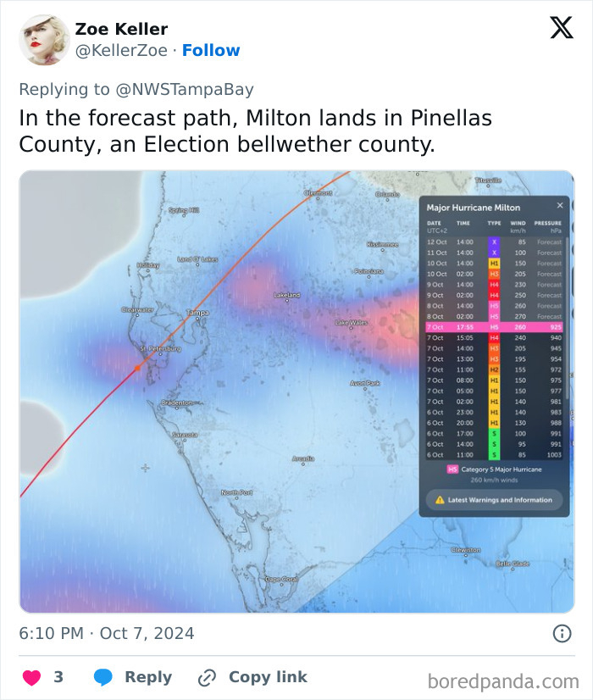Image resolution: width=593 pixels, height=700 pixels.
Task: Close the Major Hurricane Milton panel
Action: (x=558, y=206)
